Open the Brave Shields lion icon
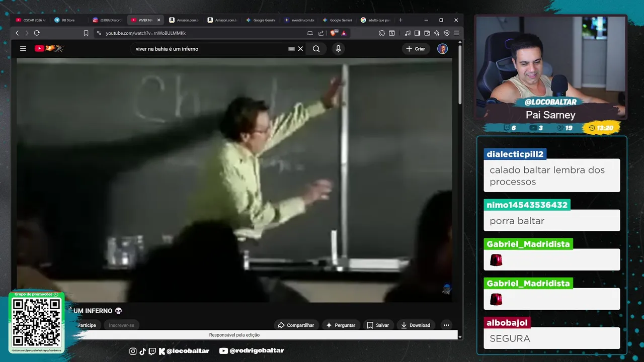Viewport: 644px width, 362px height. point(334,33)
